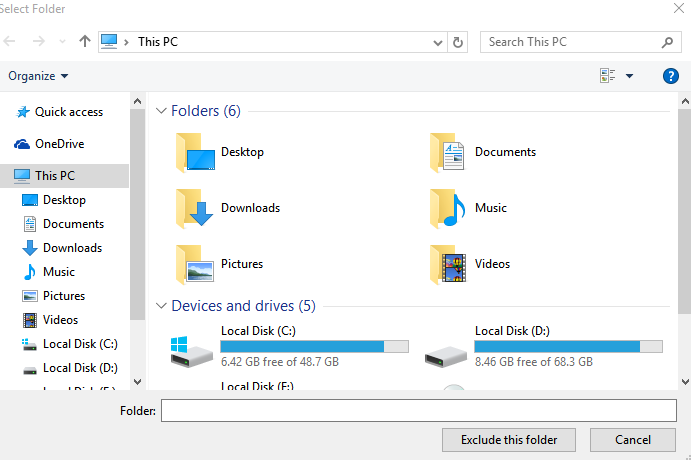Go forward with the right arrow
691x460 pixels.
point(39,41)
